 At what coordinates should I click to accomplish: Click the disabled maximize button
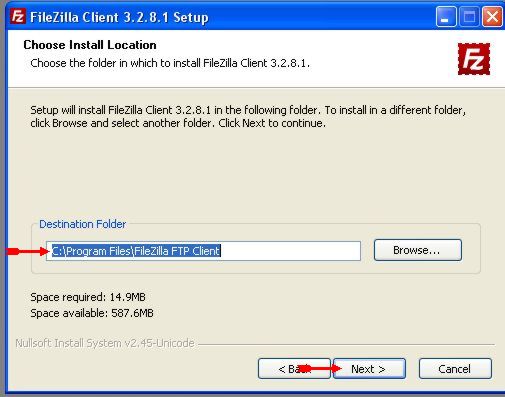coord(469,16)
